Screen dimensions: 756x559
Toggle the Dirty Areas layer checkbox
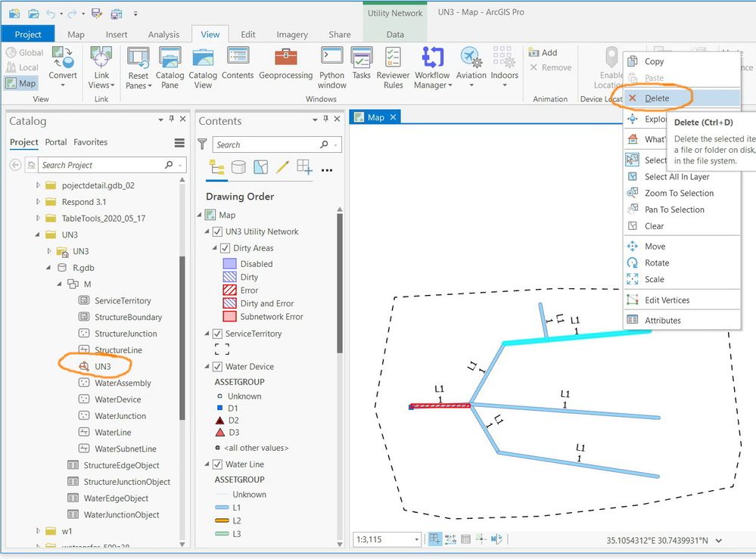[226, 248]
